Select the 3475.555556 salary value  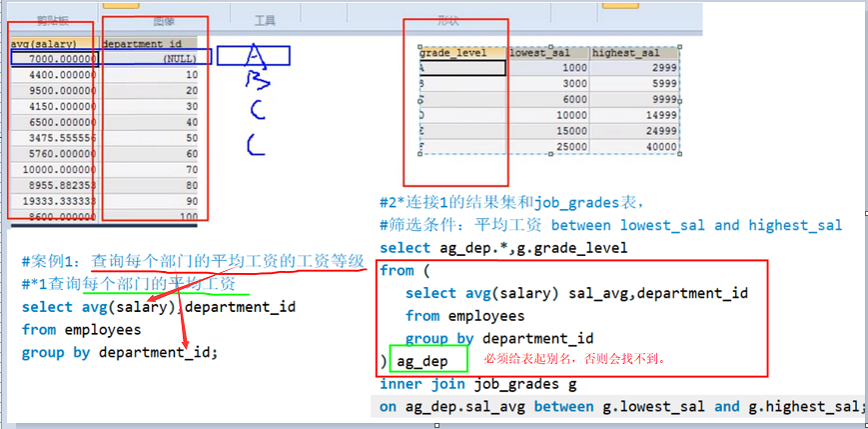tap(54, 138)
